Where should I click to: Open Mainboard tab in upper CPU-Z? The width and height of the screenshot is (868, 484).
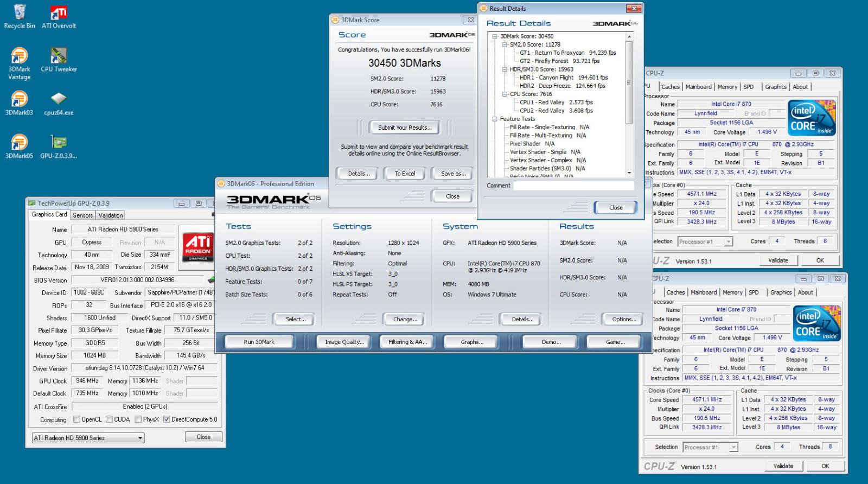pos(698,87)
